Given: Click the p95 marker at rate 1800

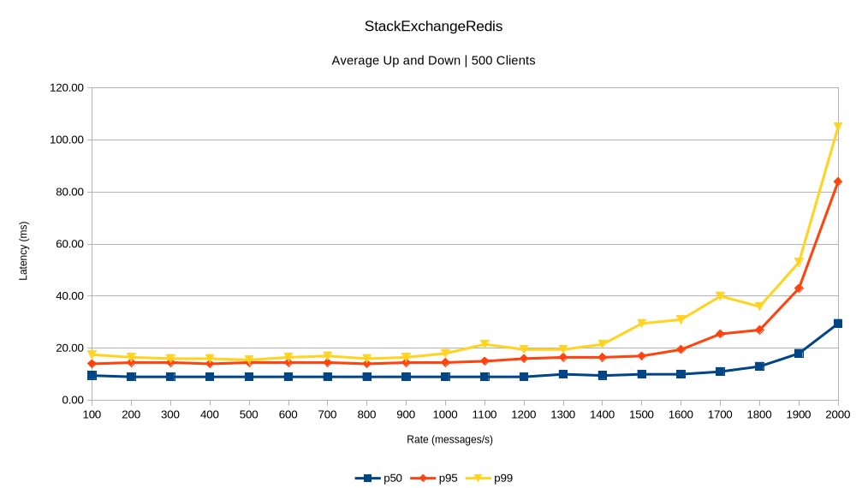Looking at the screenshot, I should coord(759,330).
